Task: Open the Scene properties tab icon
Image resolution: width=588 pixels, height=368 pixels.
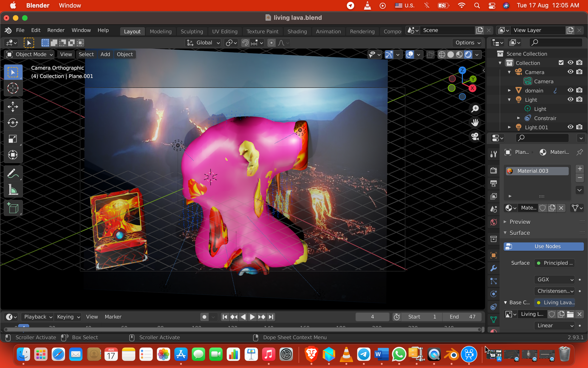Action: point(493,209)
